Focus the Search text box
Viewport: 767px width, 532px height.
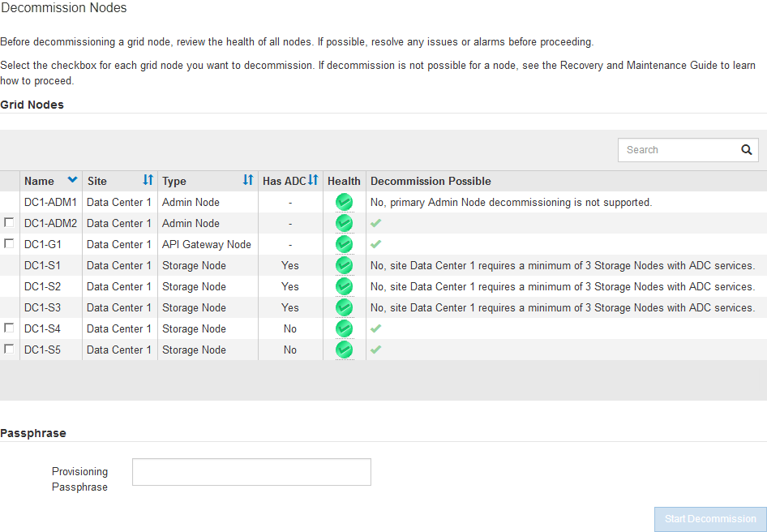tap(676, 150)
